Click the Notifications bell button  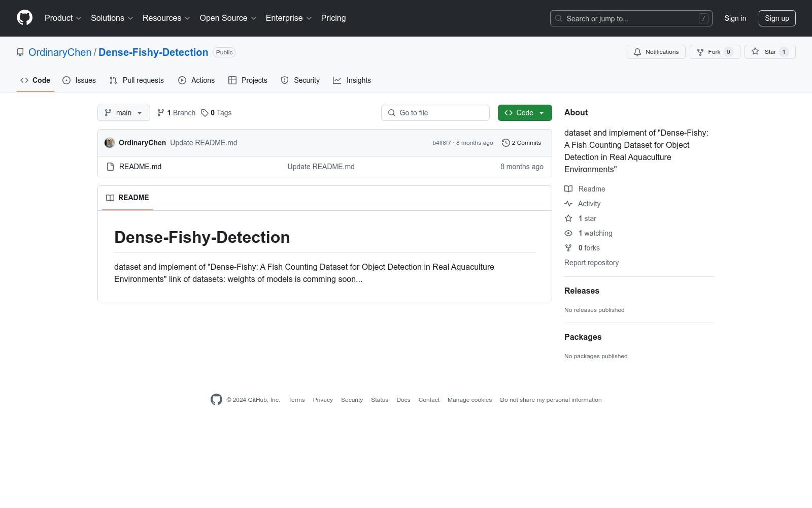tap(656, 52)
